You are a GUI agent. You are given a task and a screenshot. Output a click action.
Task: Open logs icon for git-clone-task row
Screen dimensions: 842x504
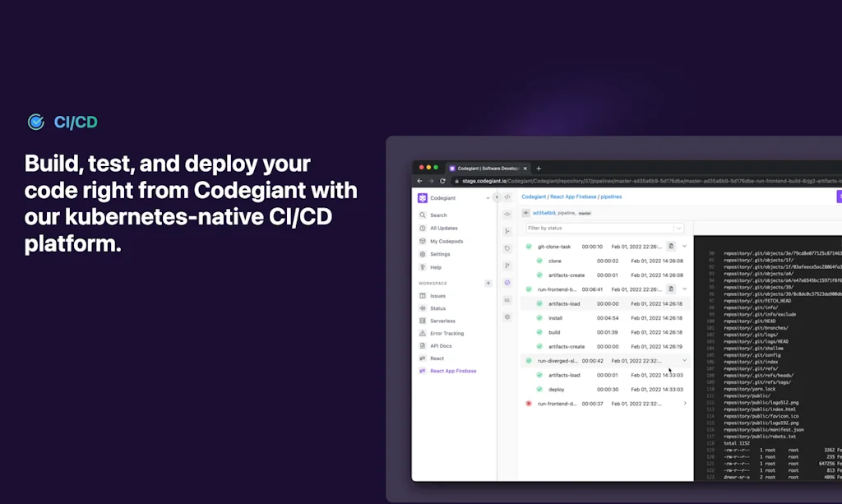point(671,247)
